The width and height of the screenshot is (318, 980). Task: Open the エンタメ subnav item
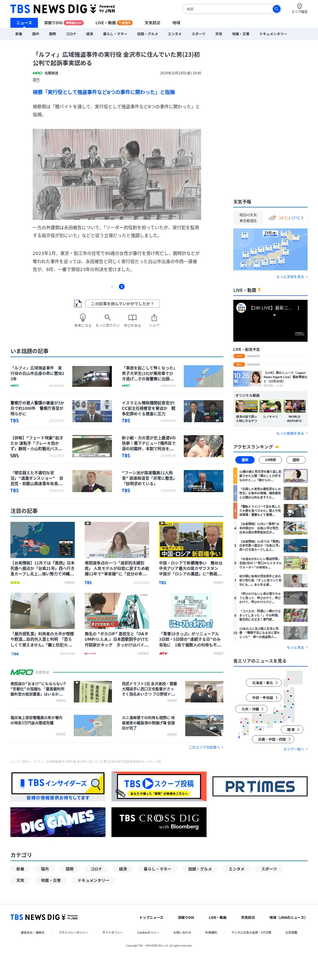tap(175, 34)
